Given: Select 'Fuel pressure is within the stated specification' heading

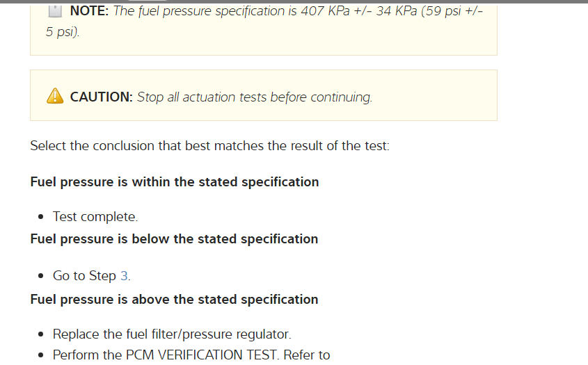Looking at the screenshot, I should point(175,182).
